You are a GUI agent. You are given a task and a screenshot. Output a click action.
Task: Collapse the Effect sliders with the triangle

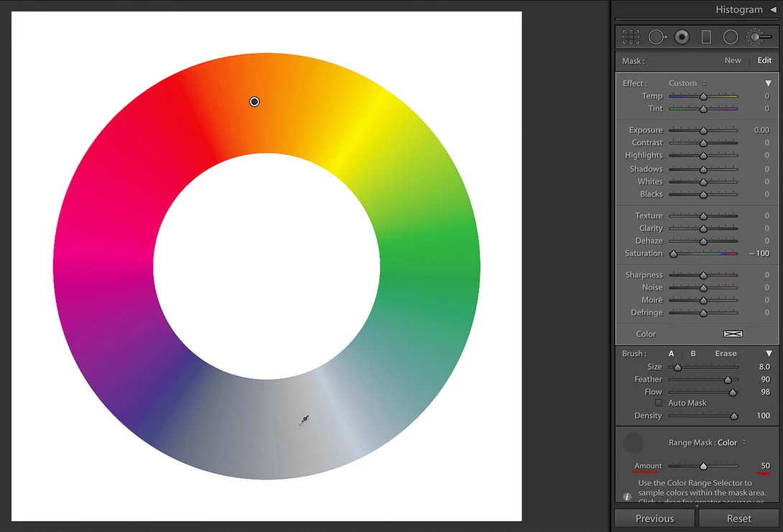(769, 83)
